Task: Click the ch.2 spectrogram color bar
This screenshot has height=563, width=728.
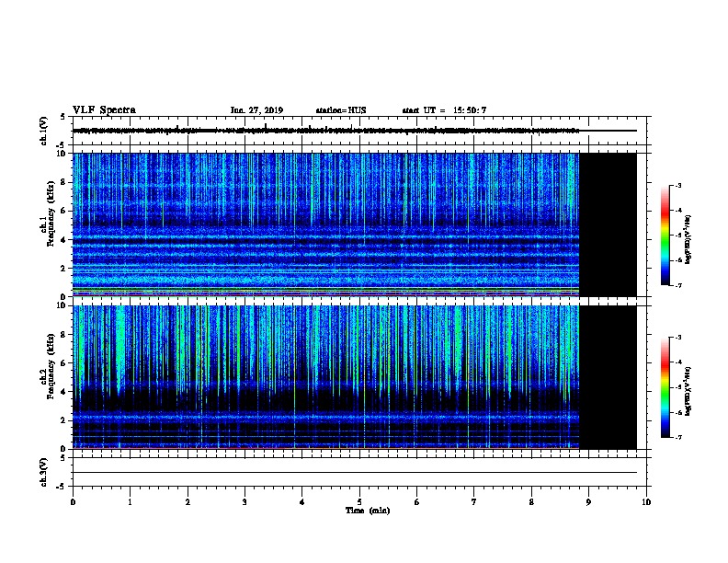Action: tap(665, 387)
